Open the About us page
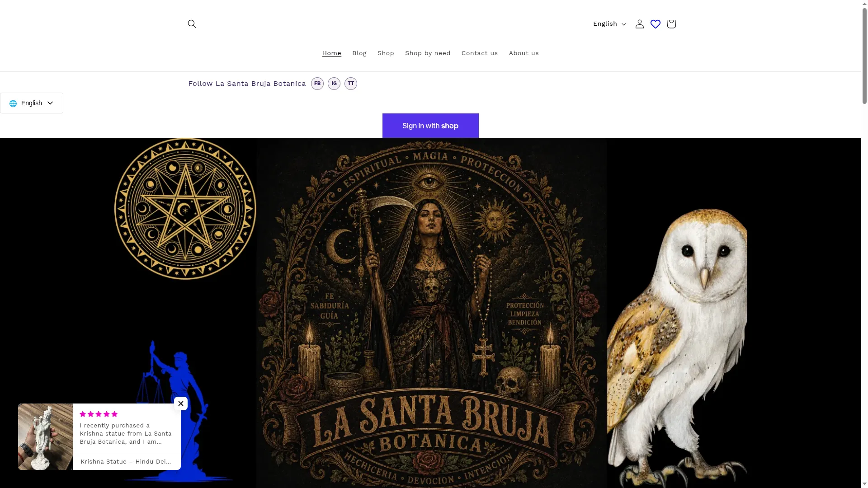The image size is (868, 488). coord(524,53)
